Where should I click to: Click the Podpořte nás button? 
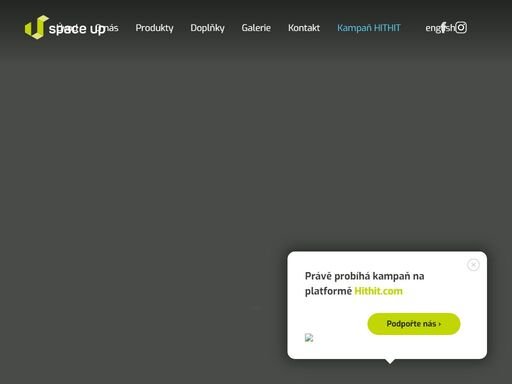[x=414, y=324]
